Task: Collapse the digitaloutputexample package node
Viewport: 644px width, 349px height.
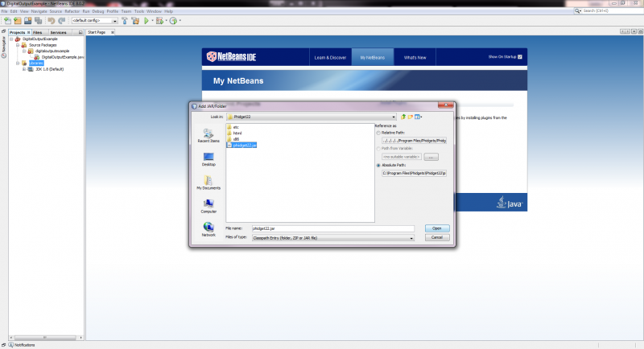Action: [x=24, y=51]
